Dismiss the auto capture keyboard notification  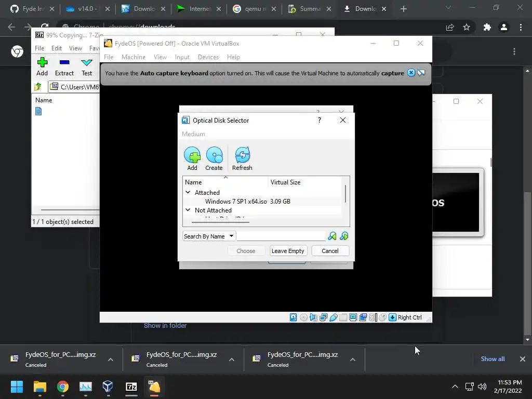411,73
